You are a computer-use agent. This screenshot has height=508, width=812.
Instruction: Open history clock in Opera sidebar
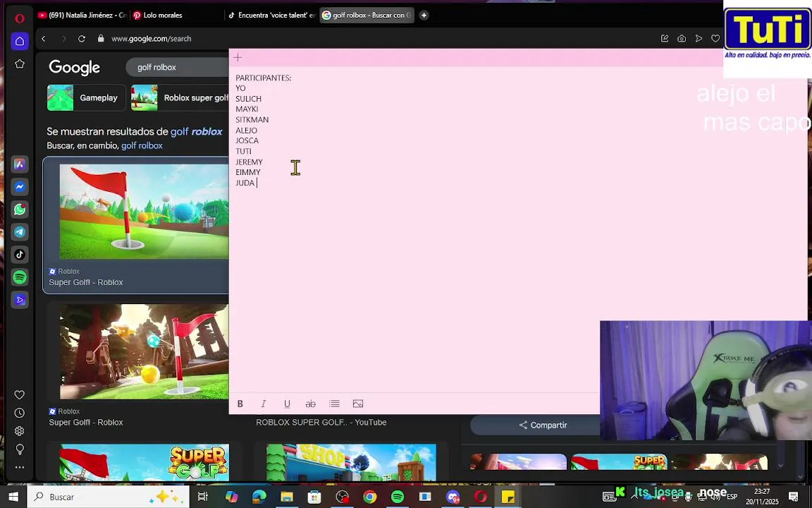pos(20,413)
